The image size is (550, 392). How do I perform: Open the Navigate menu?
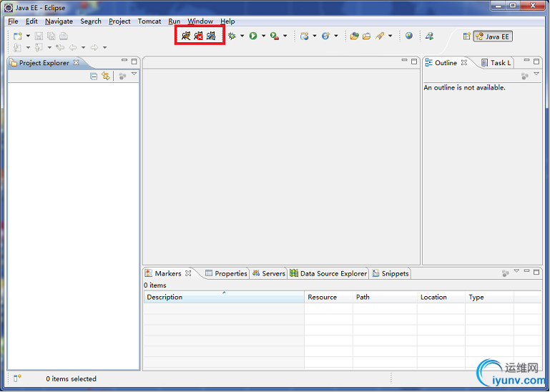tap(59, 21)
